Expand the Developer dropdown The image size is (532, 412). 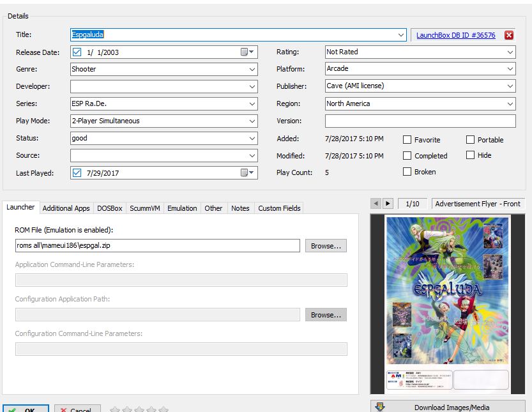point(252,86)
